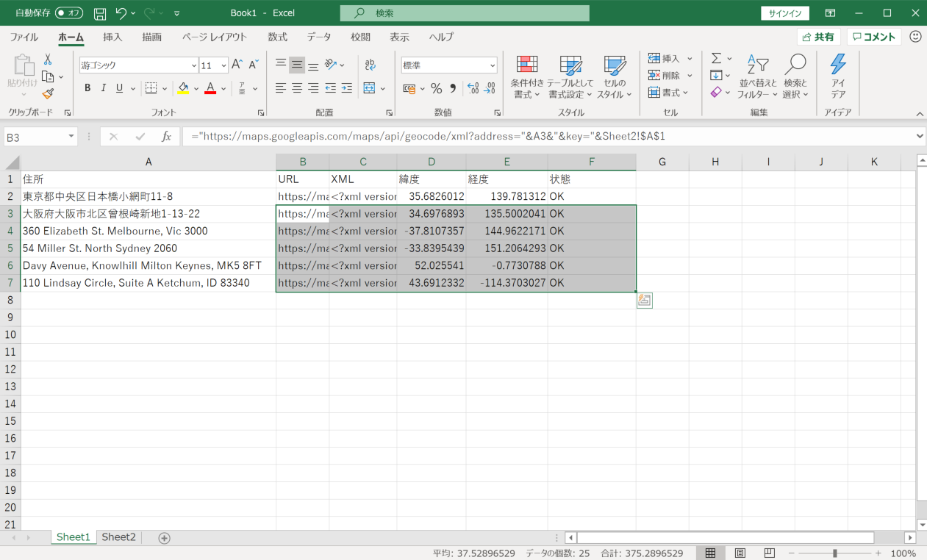Switch to Page Layout view in status bar
Image resolution: width=927 pixels, height=560 pixels.
click(x=740, y=553)
